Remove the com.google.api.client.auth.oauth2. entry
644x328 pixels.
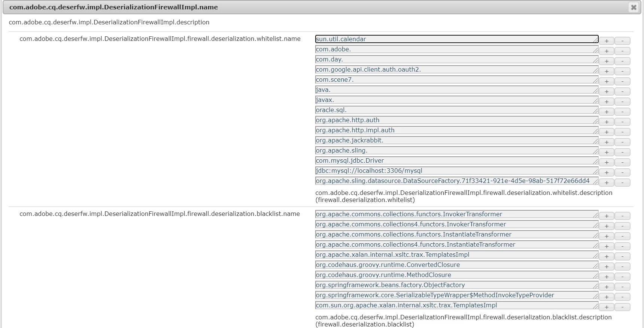623,71
